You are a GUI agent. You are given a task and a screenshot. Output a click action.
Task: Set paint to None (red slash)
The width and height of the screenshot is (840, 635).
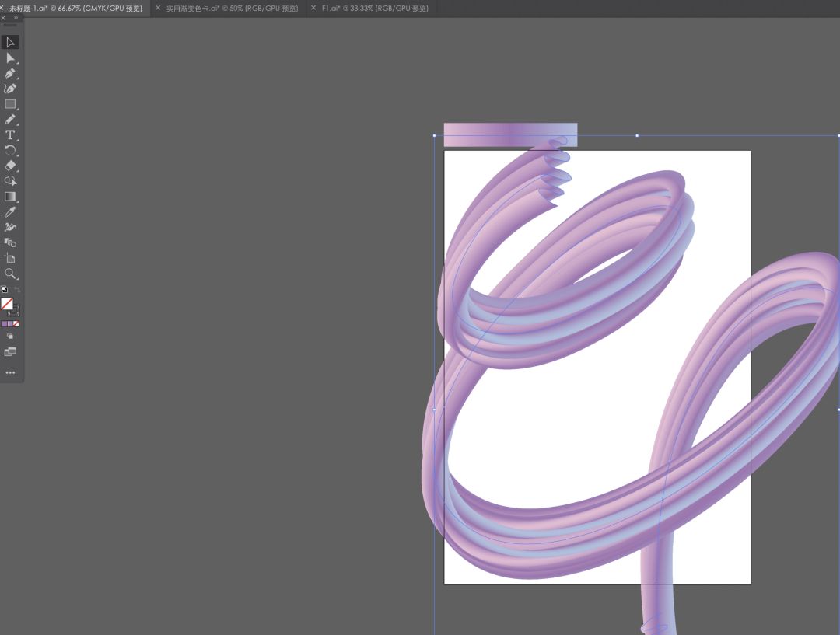pyautogui.click(x=16, y=323)
